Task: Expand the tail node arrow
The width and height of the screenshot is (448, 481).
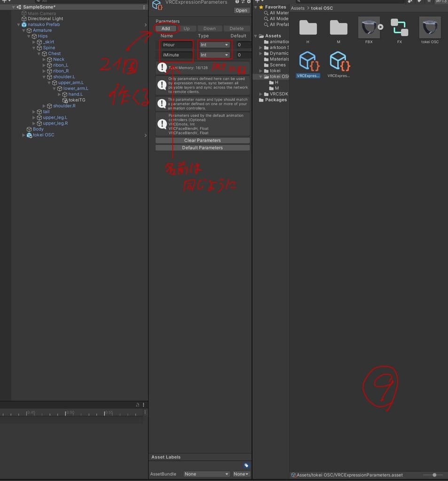Action: pyautogui.click(x=34, y=112)
